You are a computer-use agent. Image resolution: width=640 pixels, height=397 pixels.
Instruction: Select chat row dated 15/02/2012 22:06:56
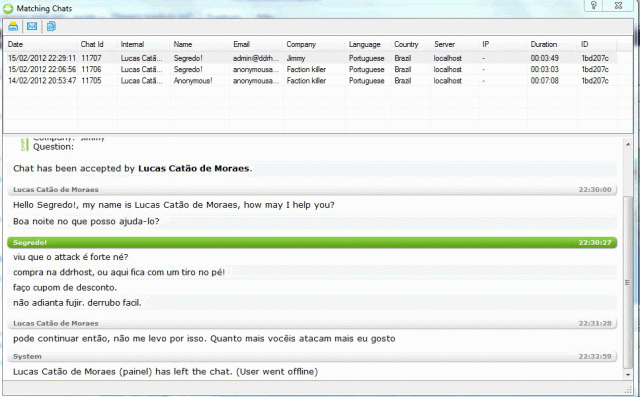(310, 69)
